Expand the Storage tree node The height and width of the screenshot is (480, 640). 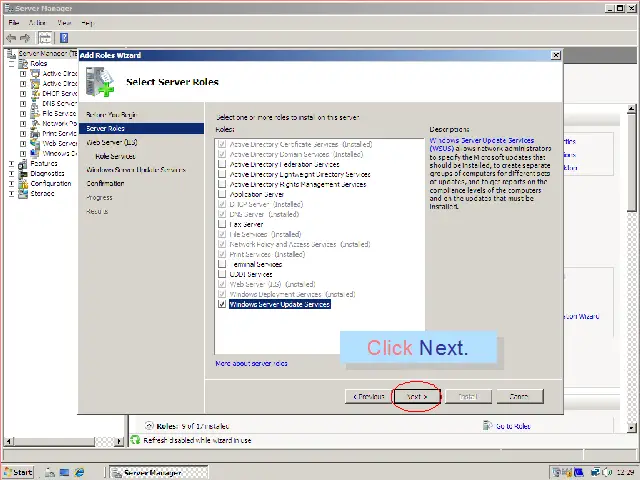(11, 193)
